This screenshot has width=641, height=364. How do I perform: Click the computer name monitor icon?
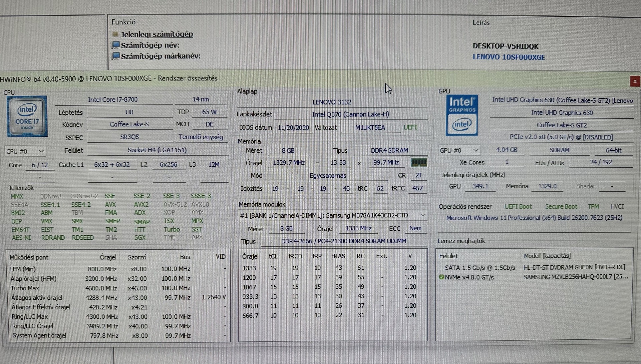click(x=115, y=45)
